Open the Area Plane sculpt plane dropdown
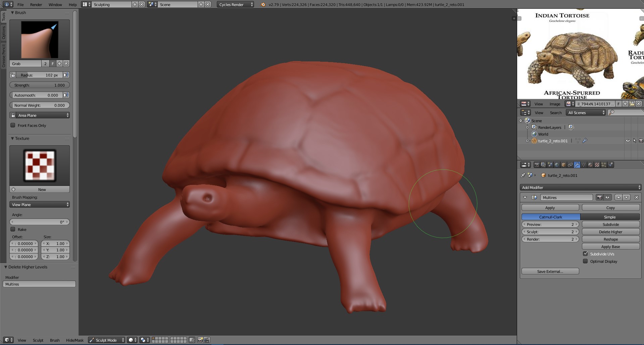 [x=42, y=115]
